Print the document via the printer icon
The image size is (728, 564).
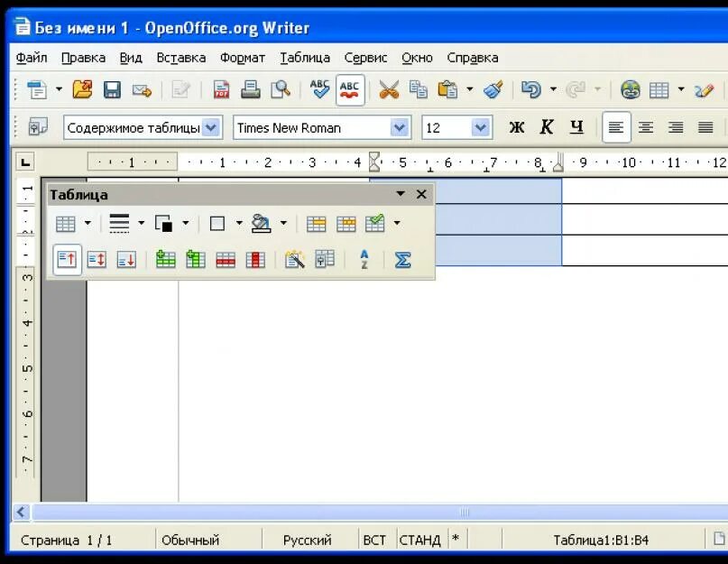click(250, 89)
